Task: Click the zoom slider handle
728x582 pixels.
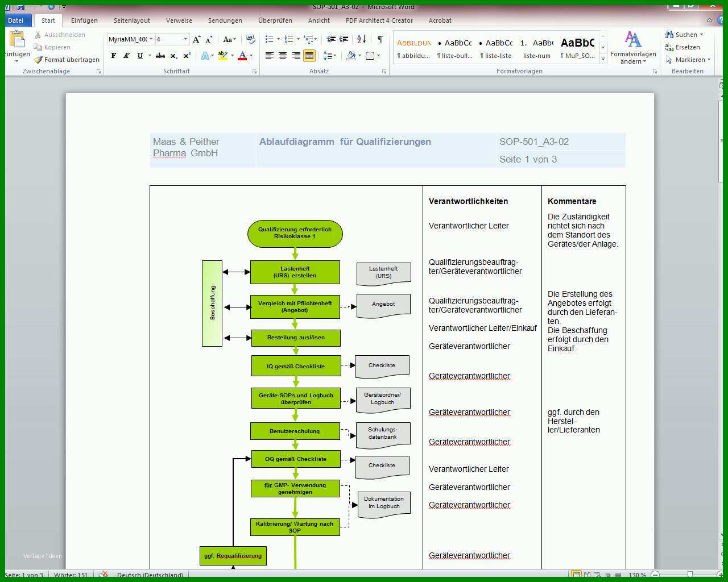Action: pos(690,575)
